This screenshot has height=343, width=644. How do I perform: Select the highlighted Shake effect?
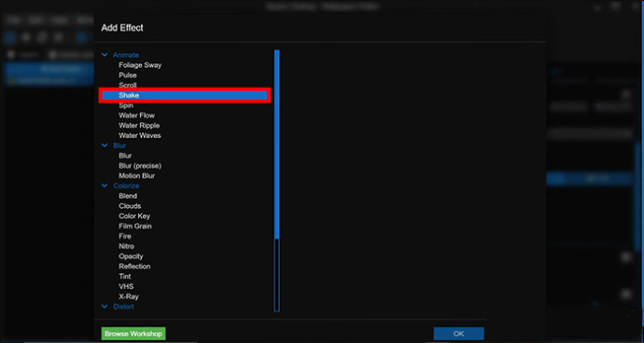(x=185, y=95)
